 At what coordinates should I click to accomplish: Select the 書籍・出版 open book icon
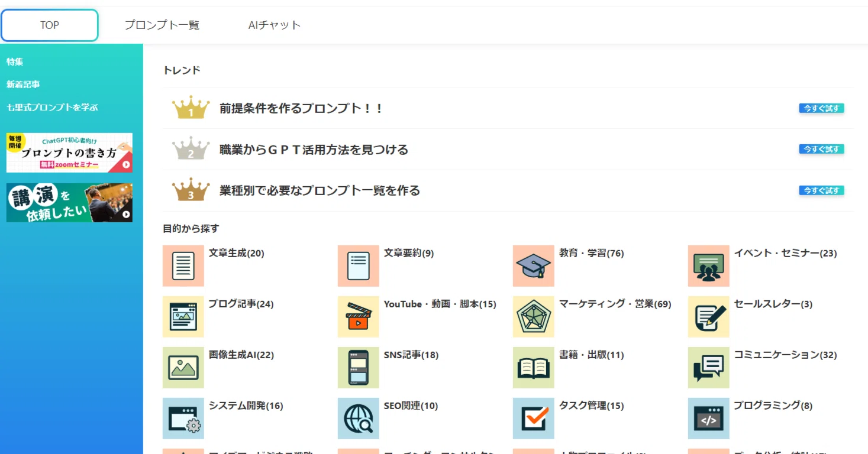(534, 368)
